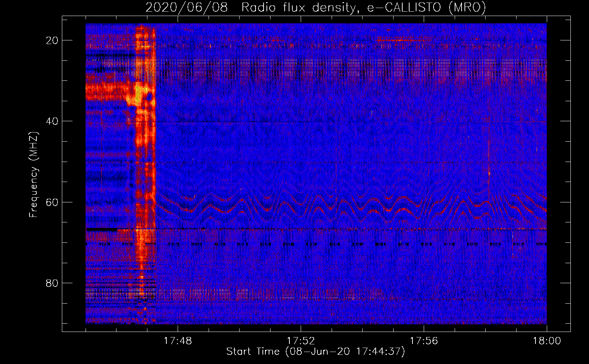Click the 17:56 time axis tick label
Image resolution: width=589 pixels, height=364 pixels.
pos(424,341)
